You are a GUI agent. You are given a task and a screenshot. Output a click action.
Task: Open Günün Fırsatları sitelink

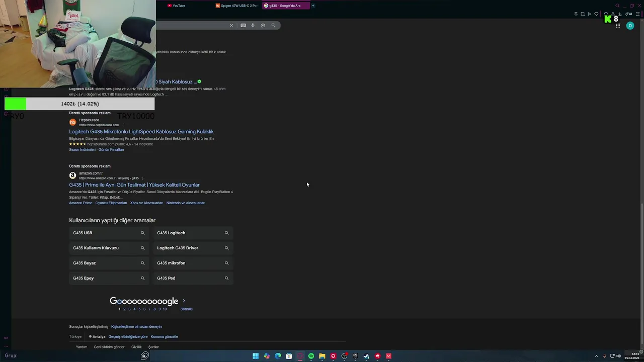111,150
